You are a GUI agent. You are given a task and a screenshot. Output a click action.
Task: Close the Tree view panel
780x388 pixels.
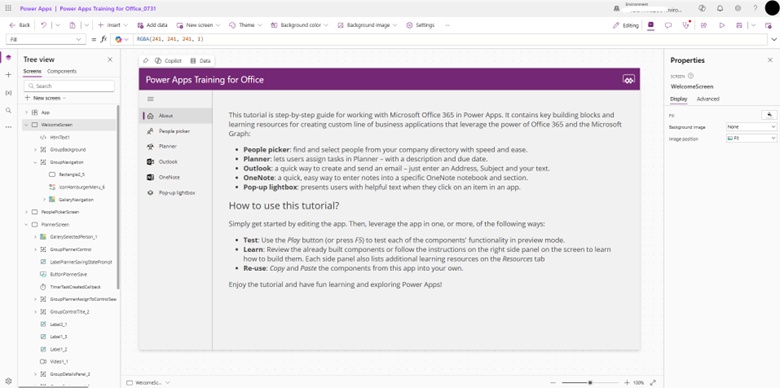[x=110, y=60]
